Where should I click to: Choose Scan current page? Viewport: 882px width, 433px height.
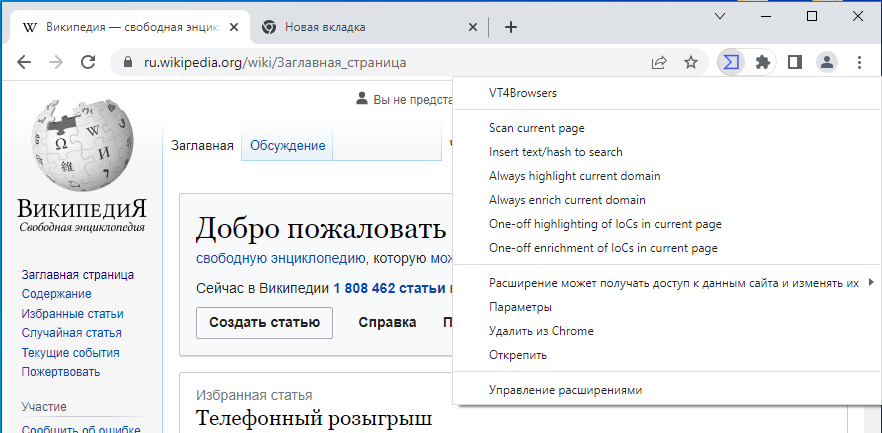tap(667, 128)
